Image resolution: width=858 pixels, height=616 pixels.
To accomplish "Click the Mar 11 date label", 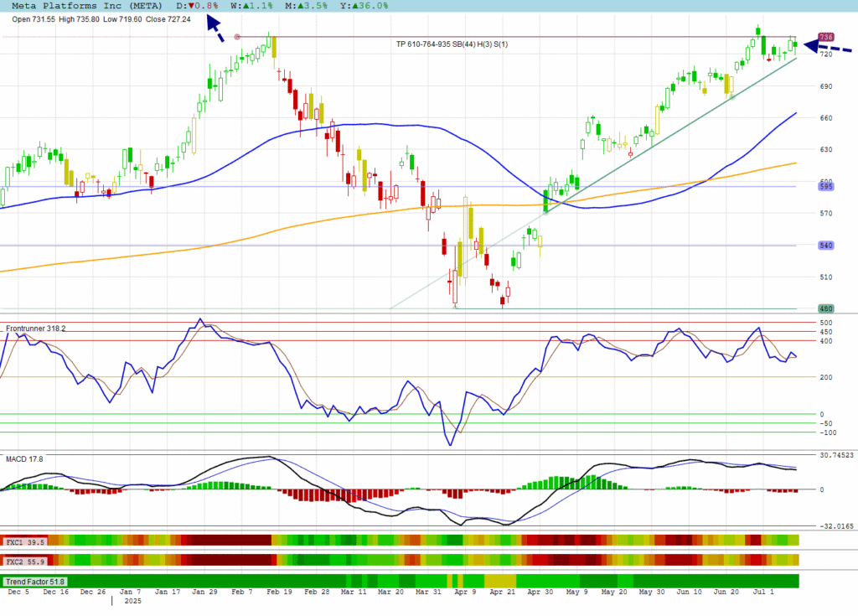I will pyautogui.click(x=354, y=592).
